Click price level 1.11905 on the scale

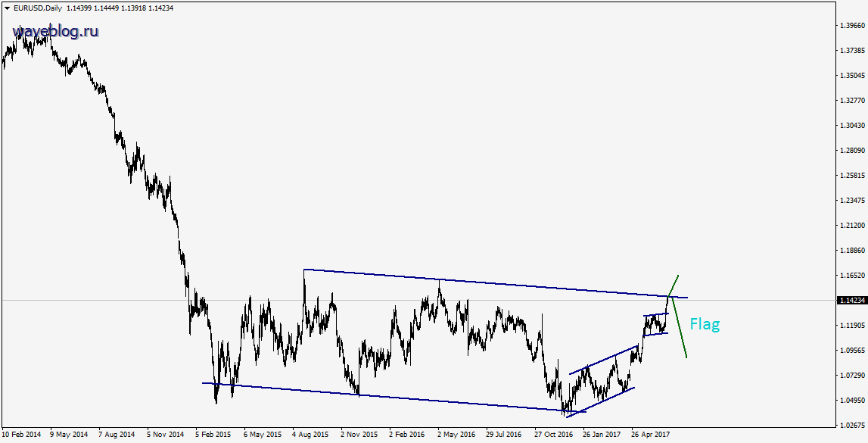click(x=851, y=326)
